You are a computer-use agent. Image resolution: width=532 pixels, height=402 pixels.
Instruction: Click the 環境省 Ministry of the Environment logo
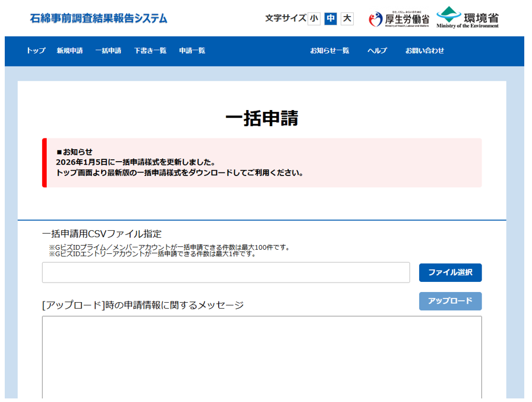point(467,18)
